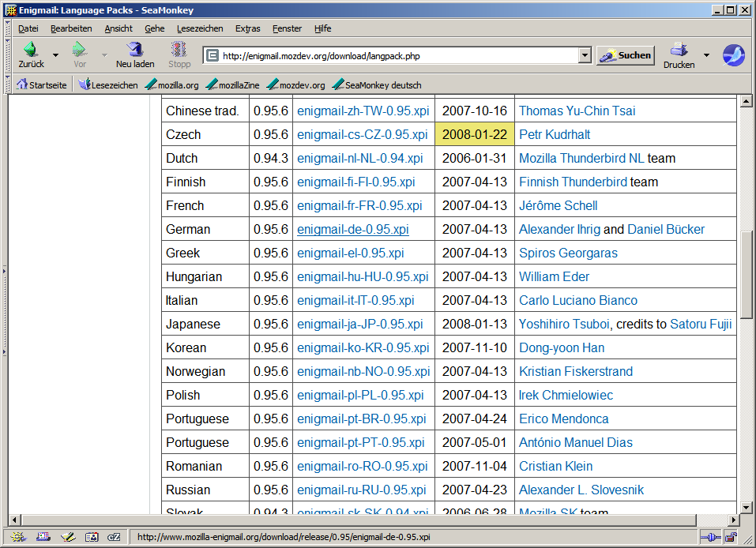Open the Hilfe menu
Screen dimensions: 756x548
(322, 28)
